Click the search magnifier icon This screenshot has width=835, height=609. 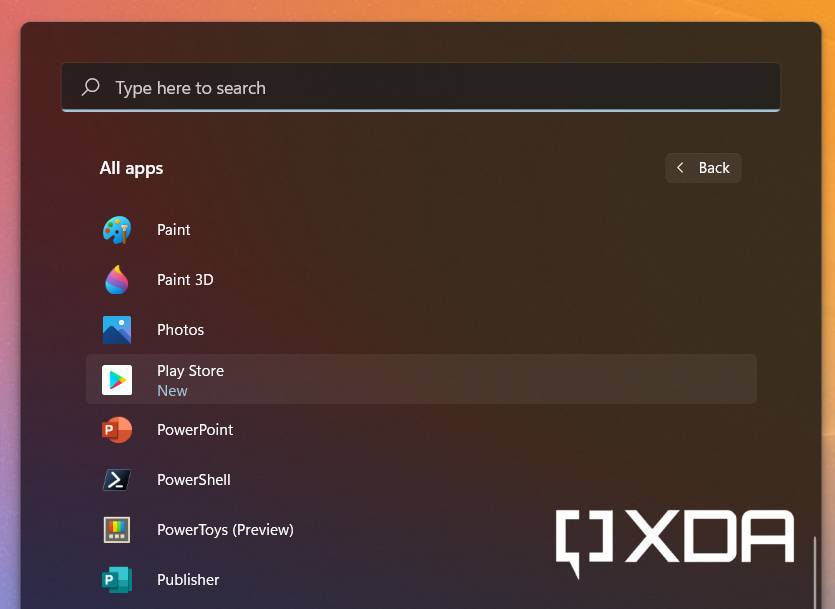(91, 87)
